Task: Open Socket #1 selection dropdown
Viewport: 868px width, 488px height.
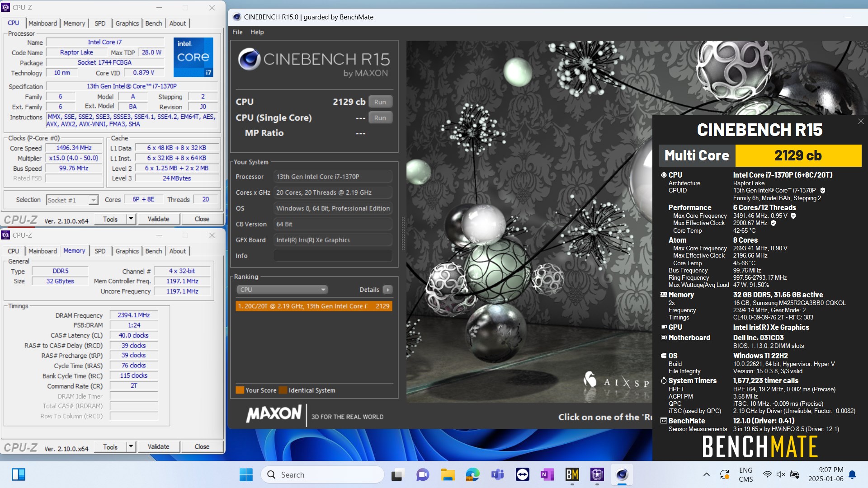Action: point(72,200)
